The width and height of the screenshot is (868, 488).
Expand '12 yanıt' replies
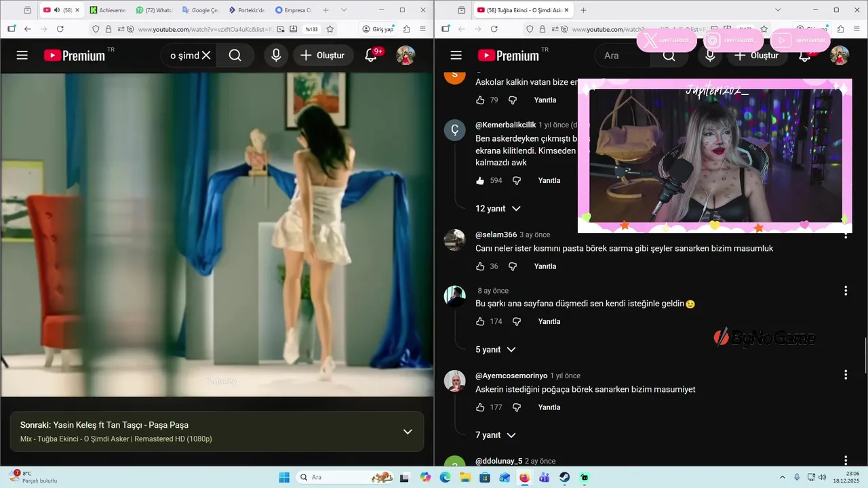click(x=498, y=209)
